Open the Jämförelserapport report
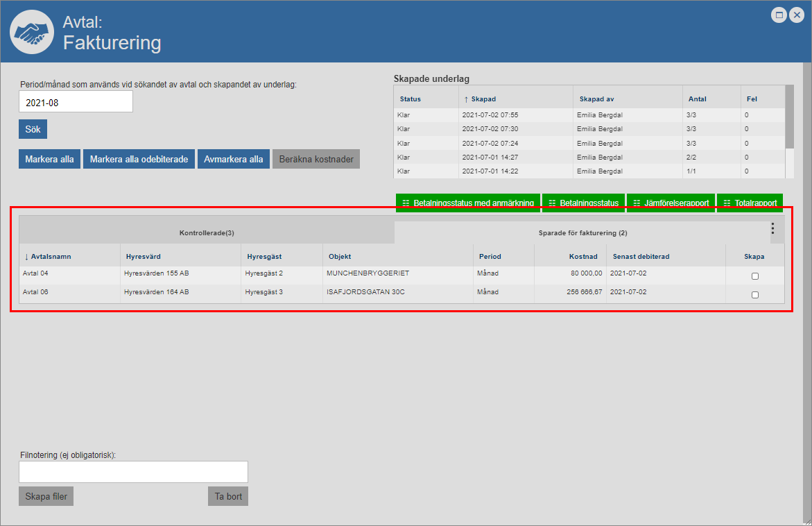The height and width of the screenshot is (526, 812). click(671, 203)
